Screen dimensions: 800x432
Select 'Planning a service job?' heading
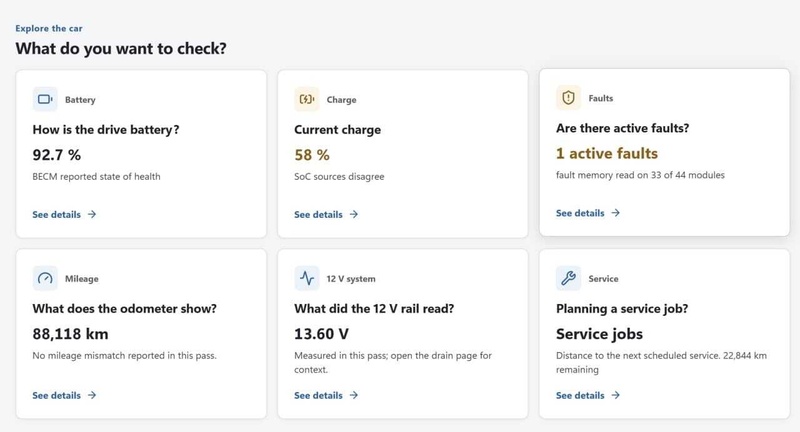tap(622, 309)
